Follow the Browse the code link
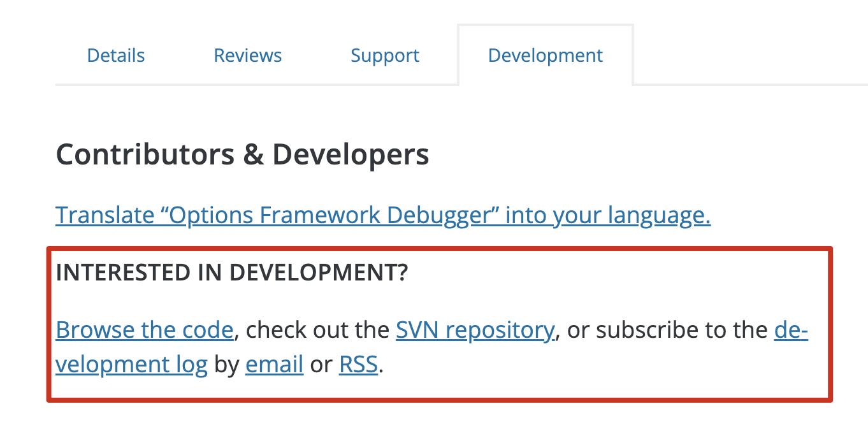868x436 pixels. [145, 330]
